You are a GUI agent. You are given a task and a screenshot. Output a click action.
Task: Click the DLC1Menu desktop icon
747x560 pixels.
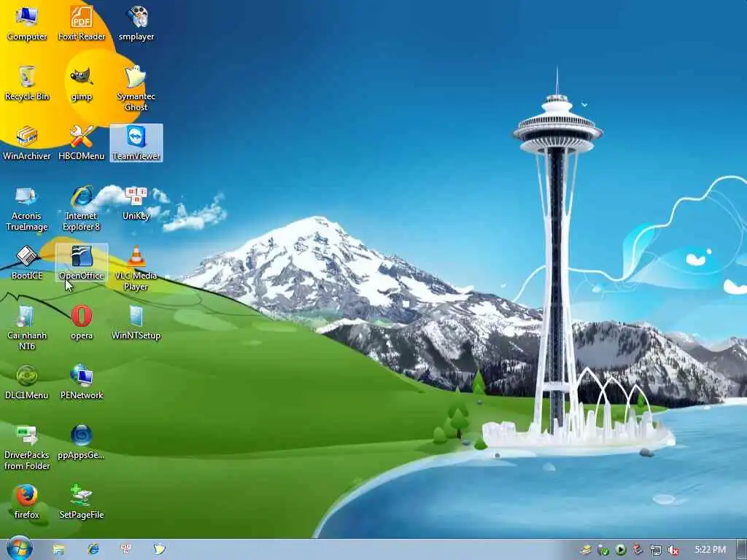(27, 382)
